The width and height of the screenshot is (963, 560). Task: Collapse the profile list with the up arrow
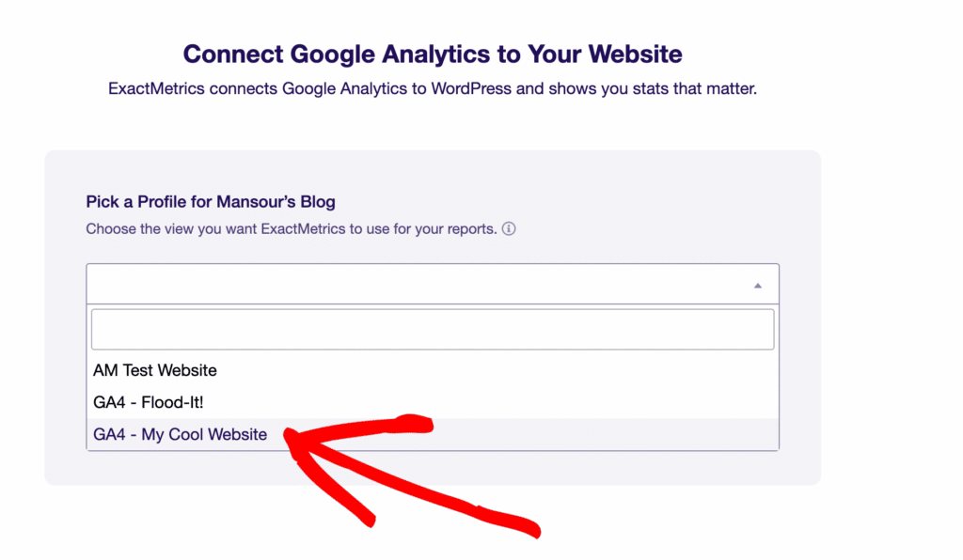(757, 283)
